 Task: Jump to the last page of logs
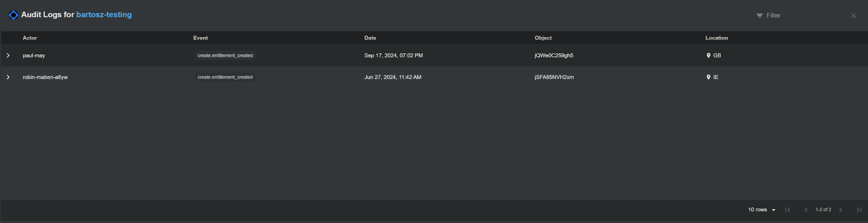[859, 210]
